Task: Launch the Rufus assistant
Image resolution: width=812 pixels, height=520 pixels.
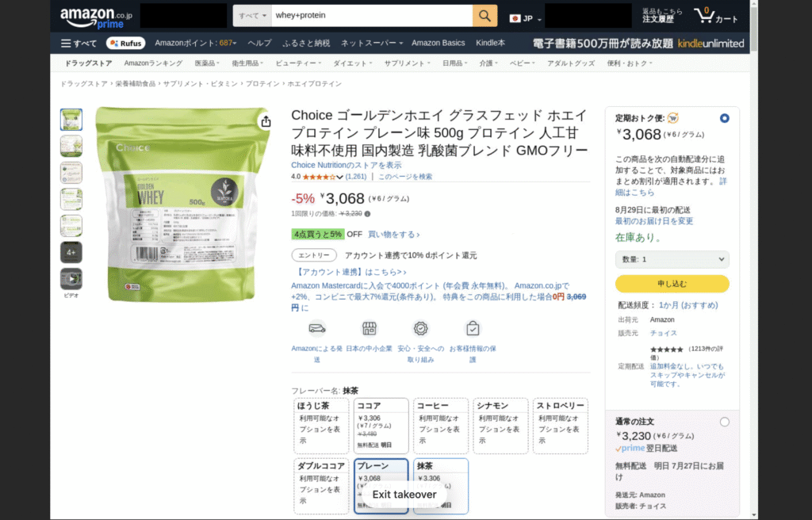Action: 126,43
